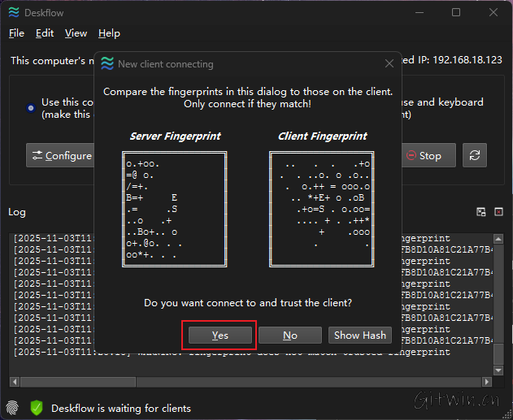Click the Deskflow logo in title bar
This screenshot has width=513, height=420.
tap(13, 12)
